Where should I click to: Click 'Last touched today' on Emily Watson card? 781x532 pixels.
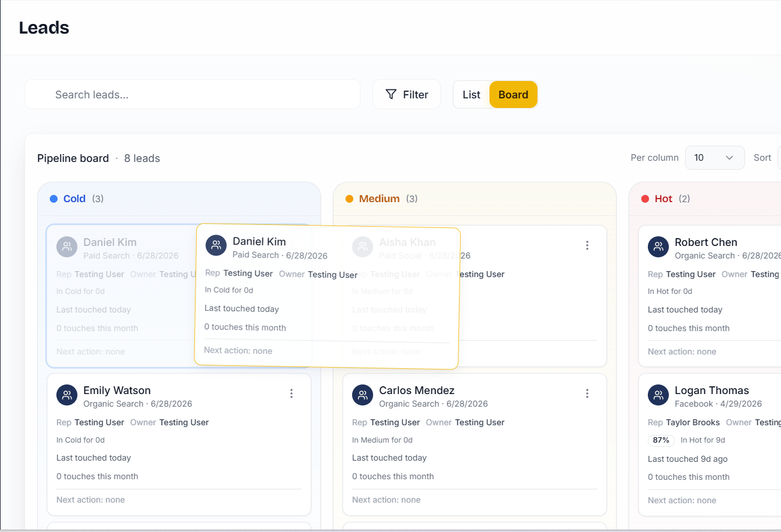pyautogui.click(x=94, y=458)
